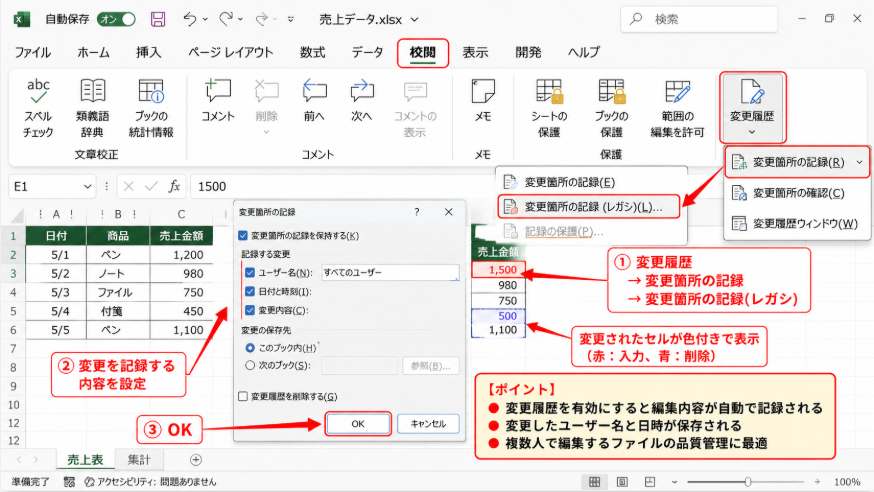874x492 pixels.
Task: Insert a new コメント
Action: tap(218, 101)
